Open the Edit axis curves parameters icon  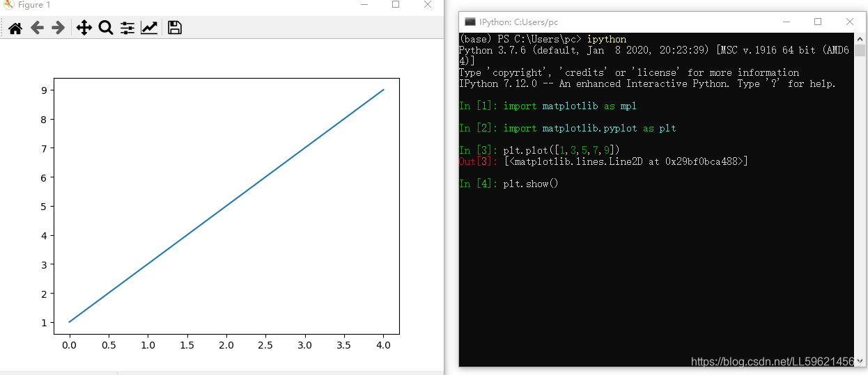click(x=149, y=28)
